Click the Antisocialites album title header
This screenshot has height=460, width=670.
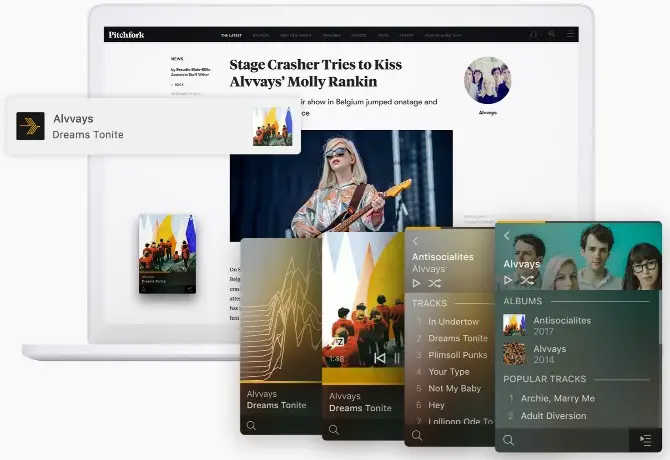pos(443,257)
